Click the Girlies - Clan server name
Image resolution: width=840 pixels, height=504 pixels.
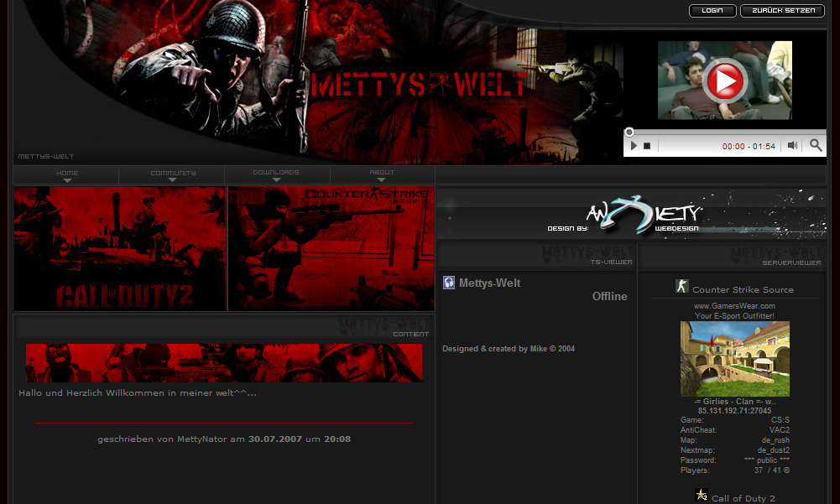coord(734,401)
